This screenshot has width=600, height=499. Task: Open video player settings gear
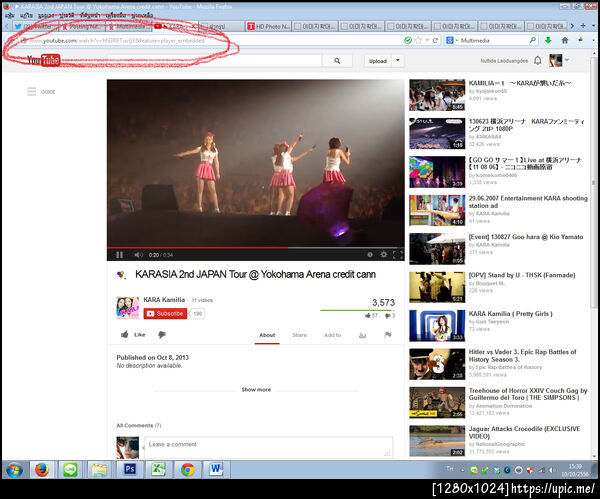(383, 255)
